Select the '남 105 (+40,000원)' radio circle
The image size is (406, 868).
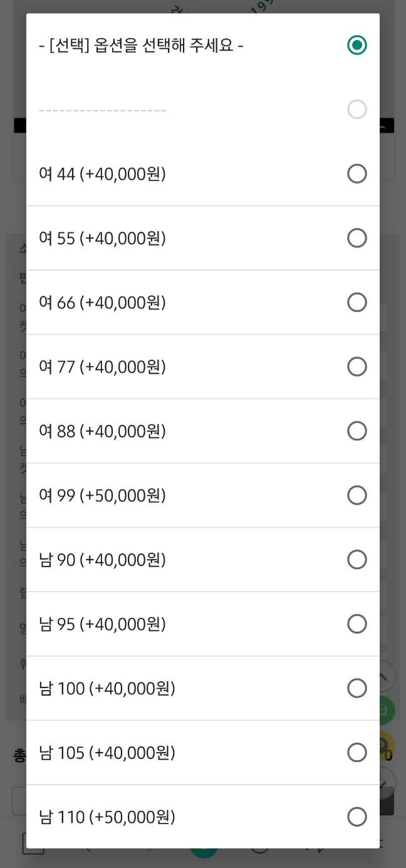[357, 753]
